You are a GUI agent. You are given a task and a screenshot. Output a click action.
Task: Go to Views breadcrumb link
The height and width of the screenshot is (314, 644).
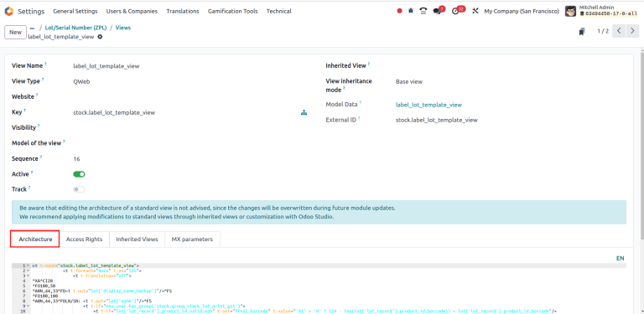click(x=123, y=28)
